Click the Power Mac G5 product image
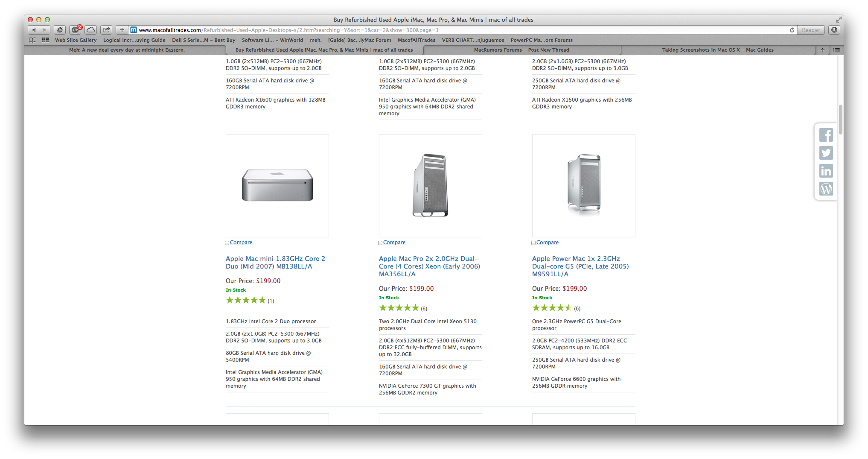The width and height of the screenshot is (868, 459). click(x=584, y=186)
